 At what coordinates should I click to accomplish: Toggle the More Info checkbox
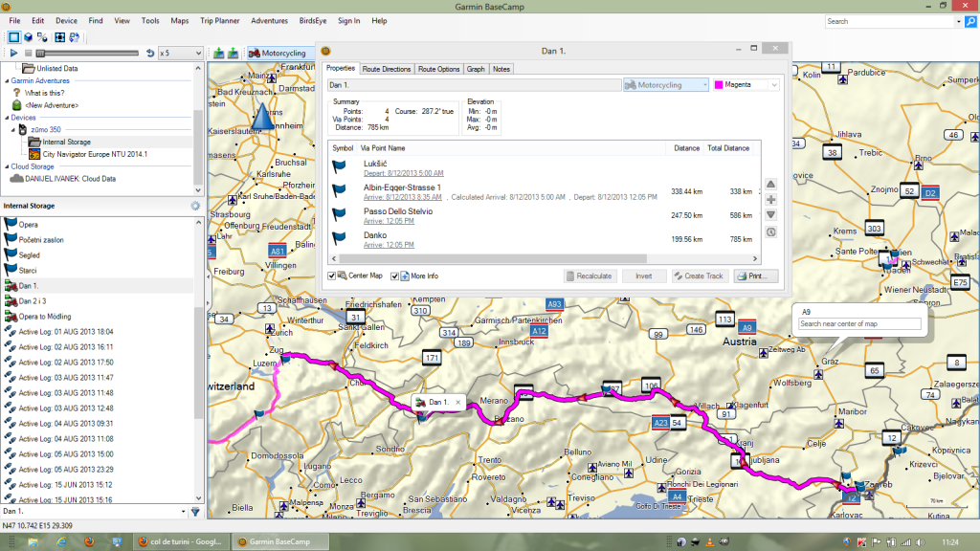coord(394,276)
